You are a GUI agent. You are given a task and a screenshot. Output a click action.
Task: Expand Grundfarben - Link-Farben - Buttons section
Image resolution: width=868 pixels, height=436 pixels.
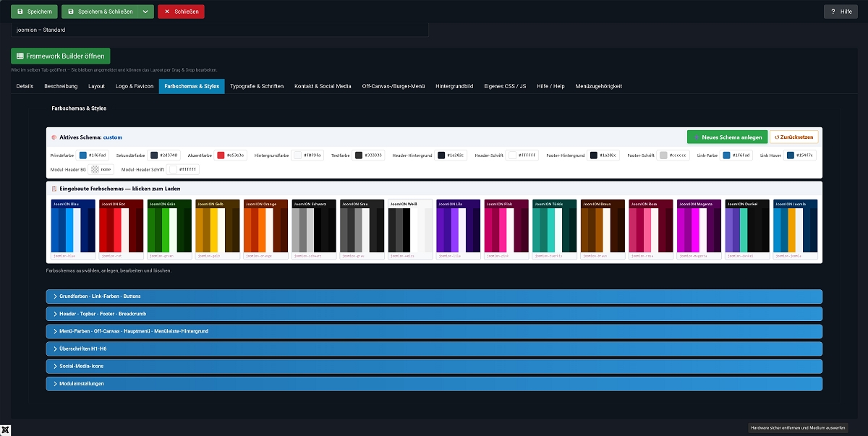(x=434, y=296)
